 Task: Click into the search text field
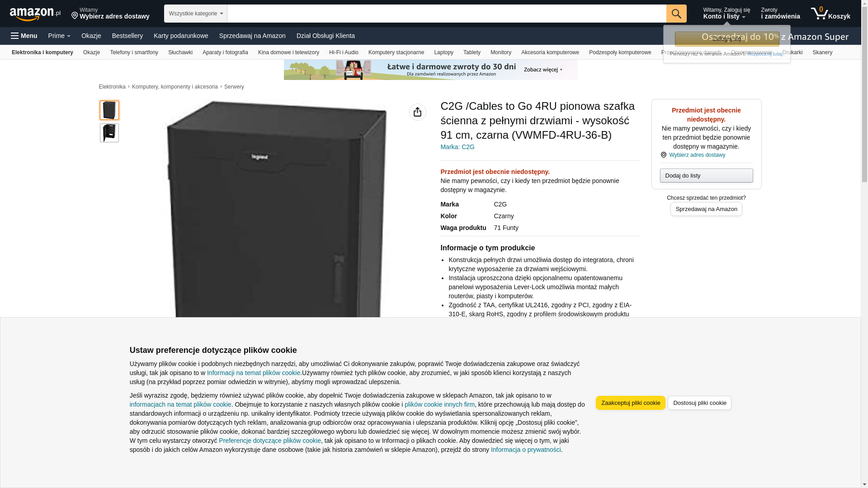click(x=447, y=14)
